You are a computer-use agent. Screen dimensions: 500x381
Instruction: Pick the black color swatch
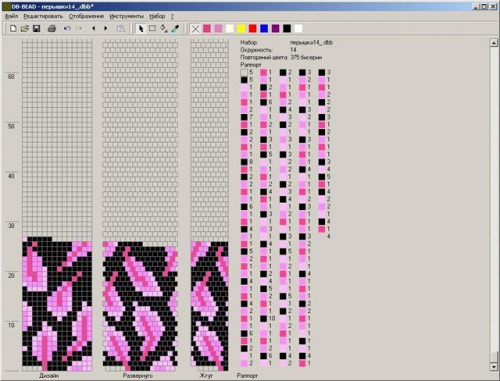pyautogui.click(x=287, y=29)
